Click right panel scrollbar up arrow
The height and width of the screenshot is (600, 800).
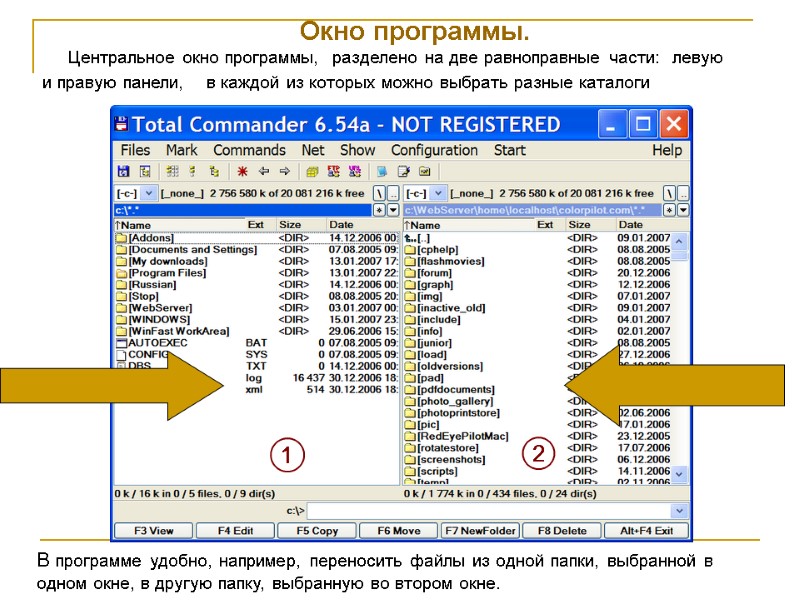point(679,241)
